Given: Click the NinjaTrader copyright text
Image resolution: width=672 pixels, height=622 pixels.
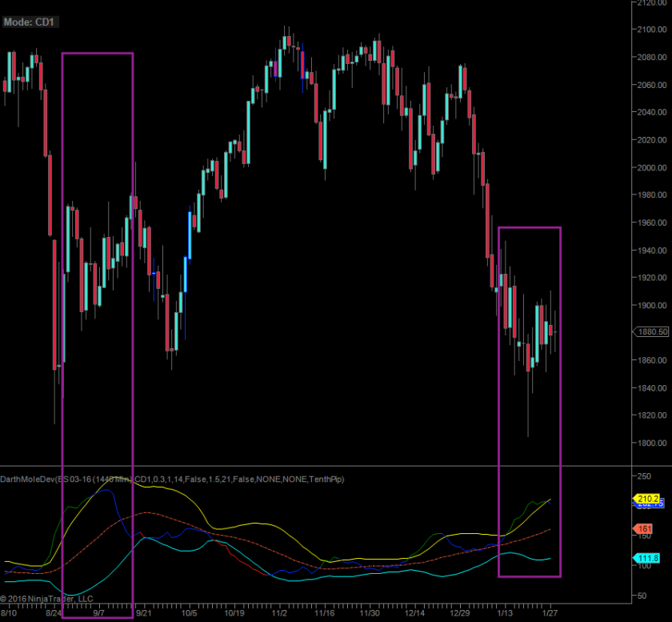Looking at the screenshot, I should tap(46, 598).
